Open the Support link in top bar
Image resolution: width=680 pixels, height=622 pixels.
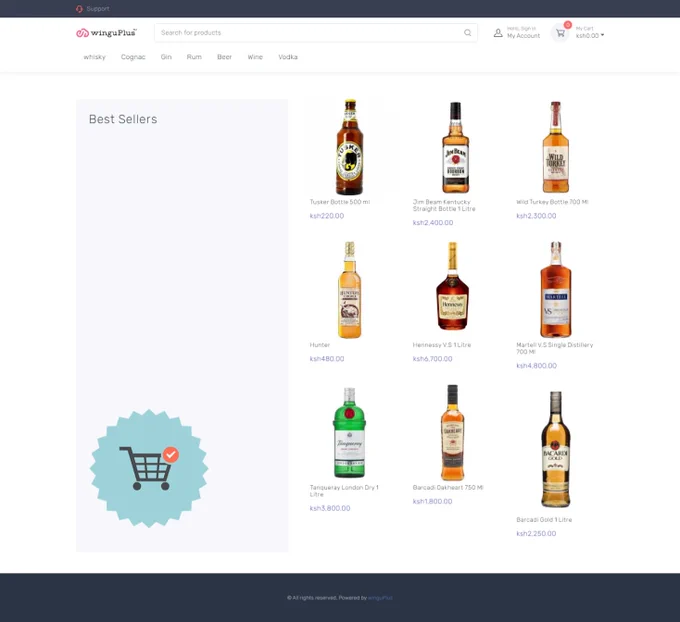point(98,9)
